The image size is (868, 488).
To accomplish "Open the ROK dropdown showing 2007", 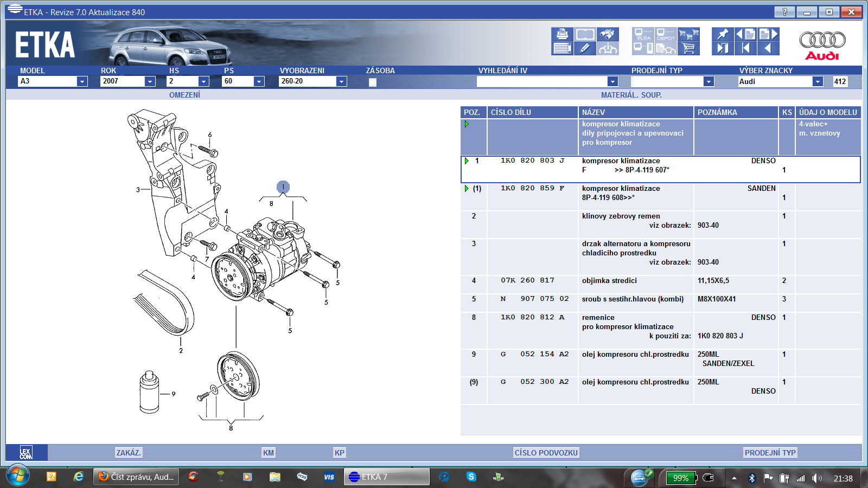I will (x=150, y=81).
